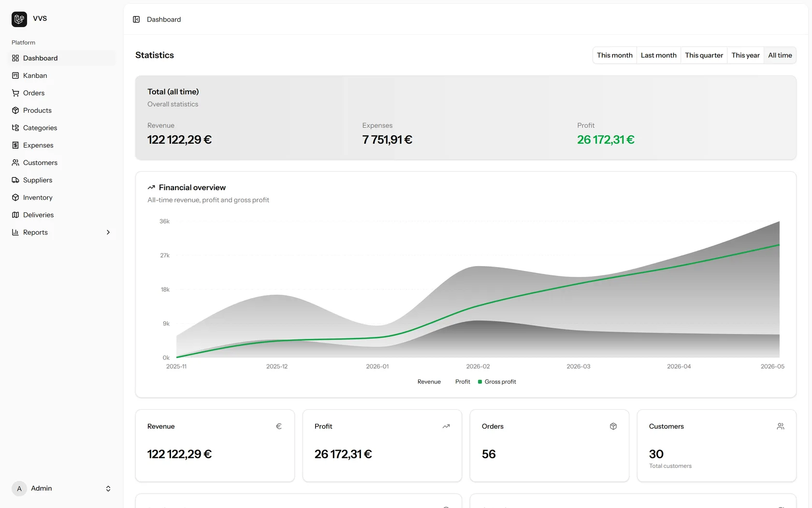Click the Products box icon
The image size is (812, 508).
15,110
